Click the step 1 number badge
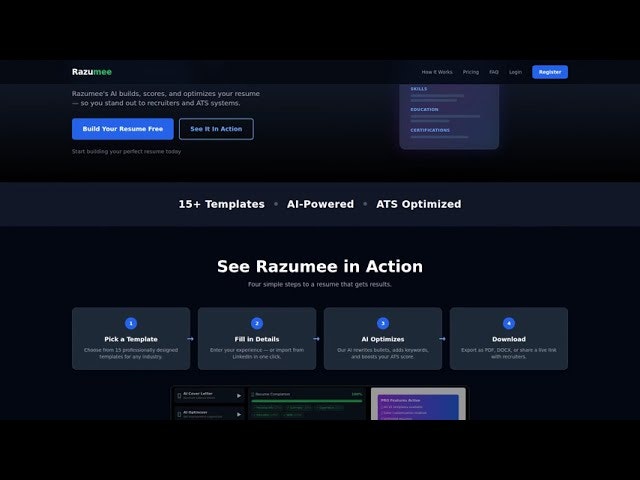The image size is (640, 480). pos(131,323)
